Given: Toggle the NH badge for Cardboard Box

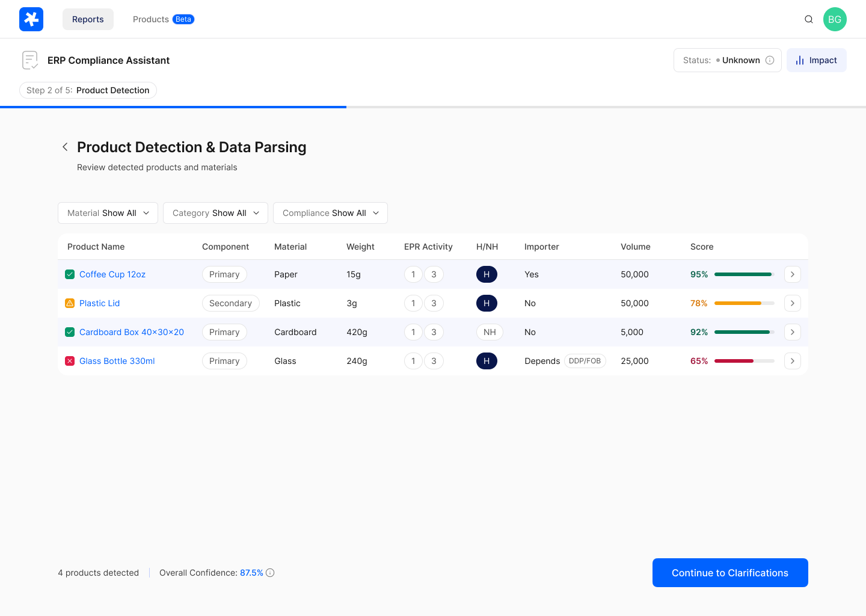Looking at the screenshot, I should [490, 331].
